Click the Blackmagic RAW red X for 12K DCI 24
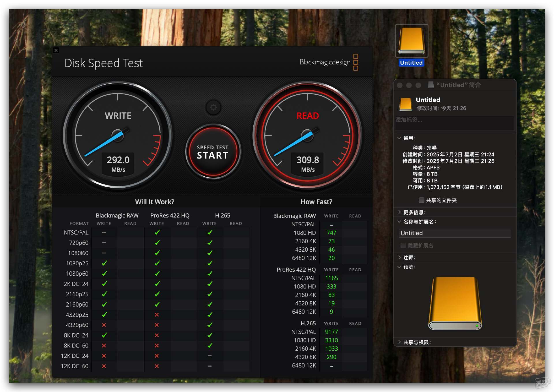This screenshot has width=554, height=392. (x=104, y=356)
